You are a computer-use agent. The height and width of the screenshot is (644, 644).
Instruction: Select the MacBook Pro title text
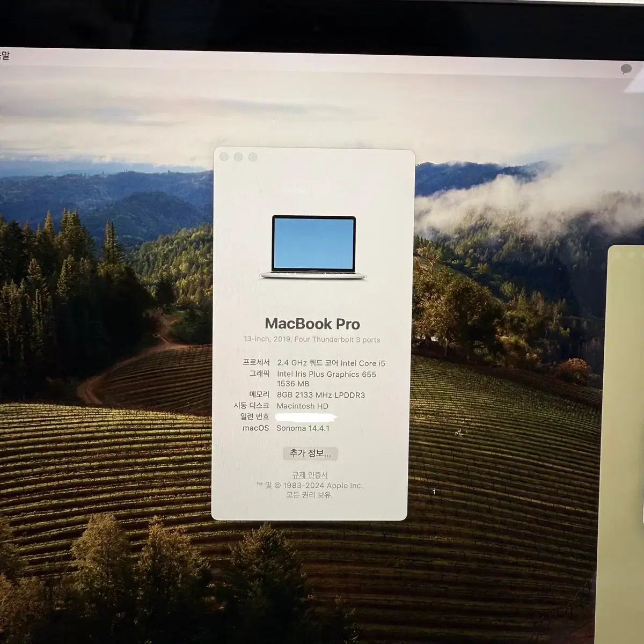coord(312,324)
